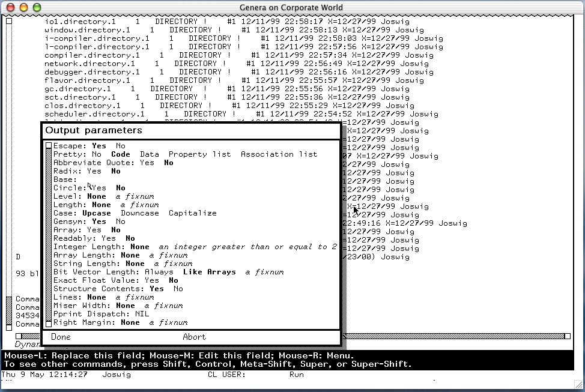Choose Property list for Pretty

[x=199, y=154]
